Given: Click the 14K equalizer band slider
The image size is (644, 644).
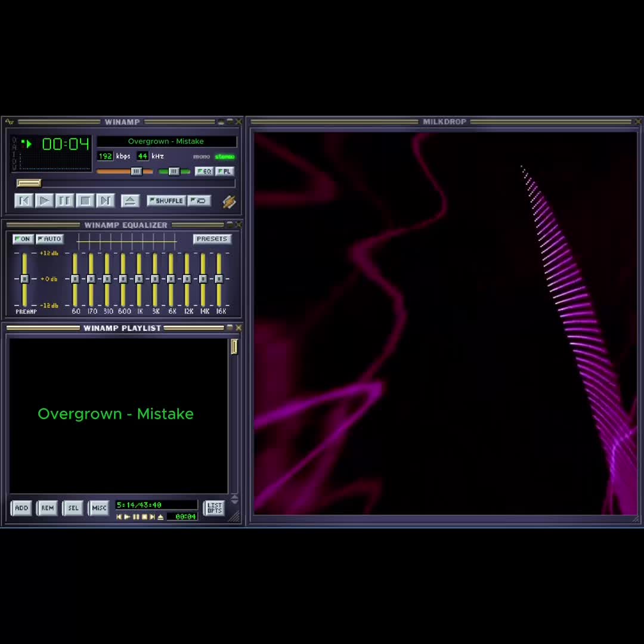Looking at the screenshot, I should coord(203,279).
